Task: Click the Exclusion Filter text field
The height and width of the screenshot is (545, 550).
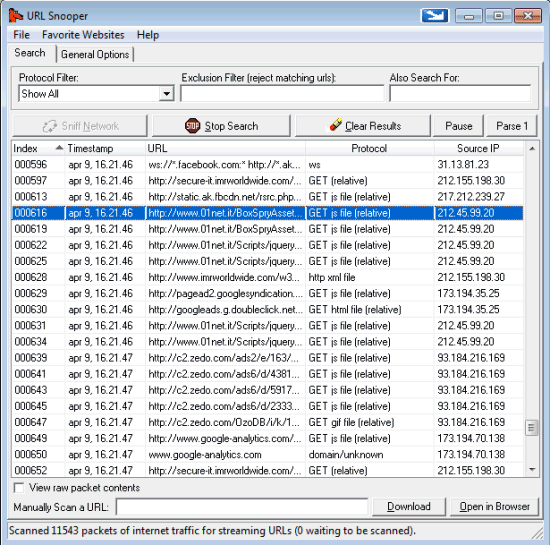Action: point(282,94)
